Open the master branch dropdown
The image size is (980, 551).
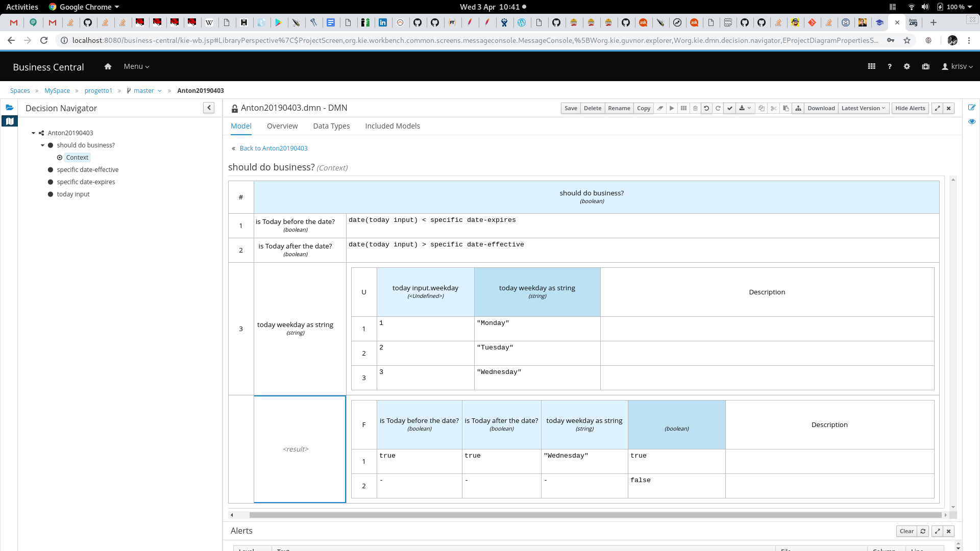148,91
